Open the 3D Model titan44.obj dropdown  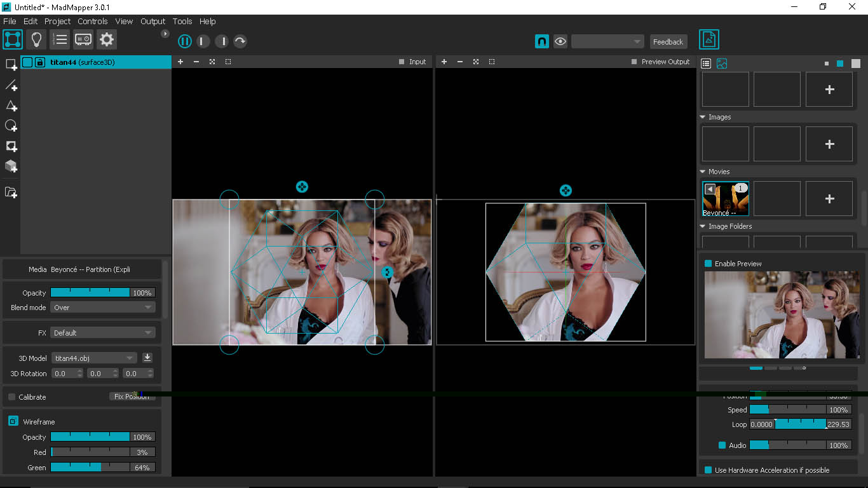click(x=95, y=358)
